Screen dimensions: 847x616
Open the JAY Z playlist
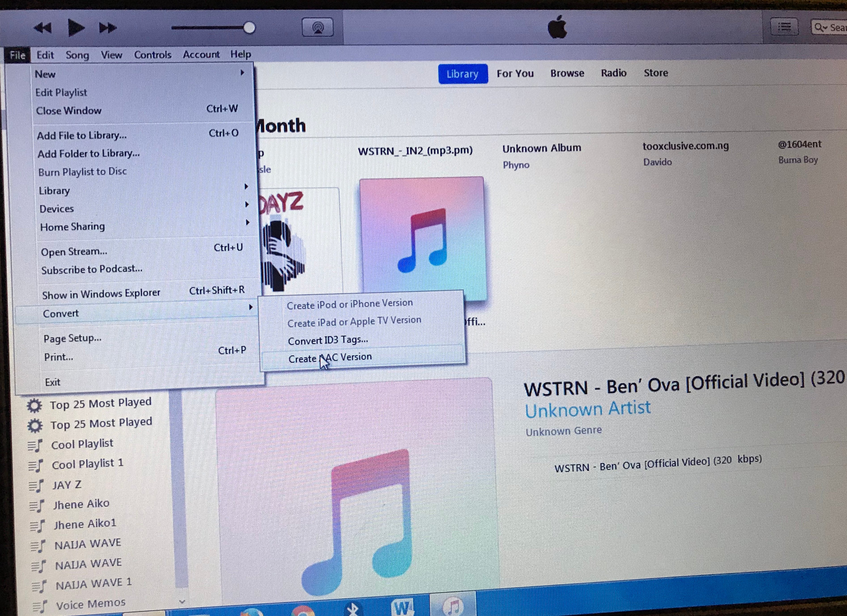(66, 484)
